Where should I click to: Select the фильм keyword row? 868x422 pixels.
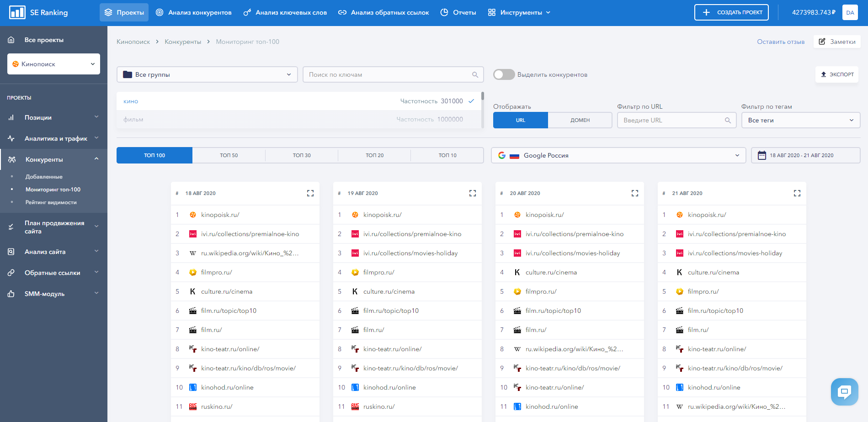click(299, 119)
